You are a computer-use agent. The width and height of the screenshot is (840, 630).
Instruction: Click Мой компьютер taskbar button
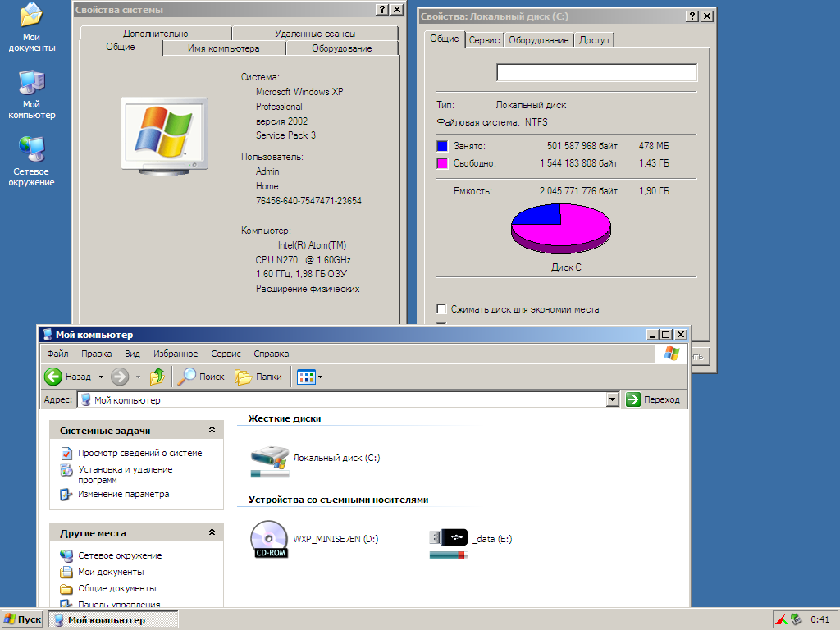point(113,620)
